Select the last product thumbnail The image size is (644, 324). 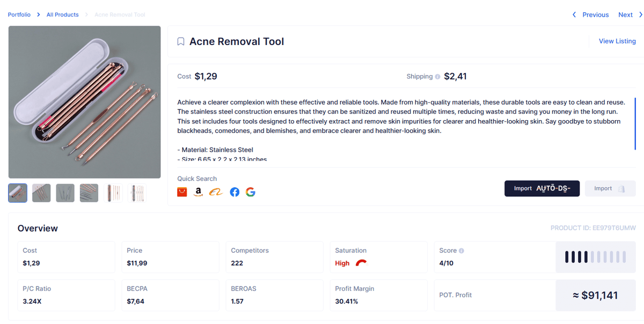137,193
